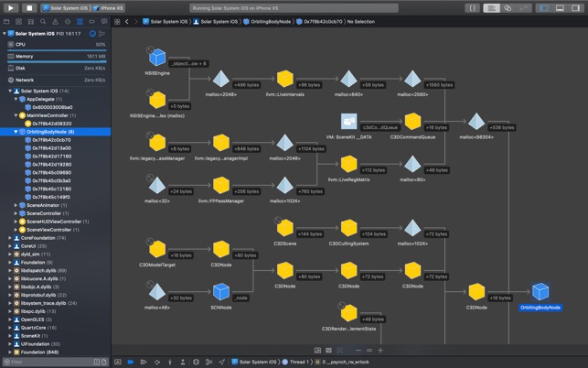Image resolution: width=588 pixels, height=368 pixels.
Task: Zoom out the memory graph with minus
Action: click(357, 351)
